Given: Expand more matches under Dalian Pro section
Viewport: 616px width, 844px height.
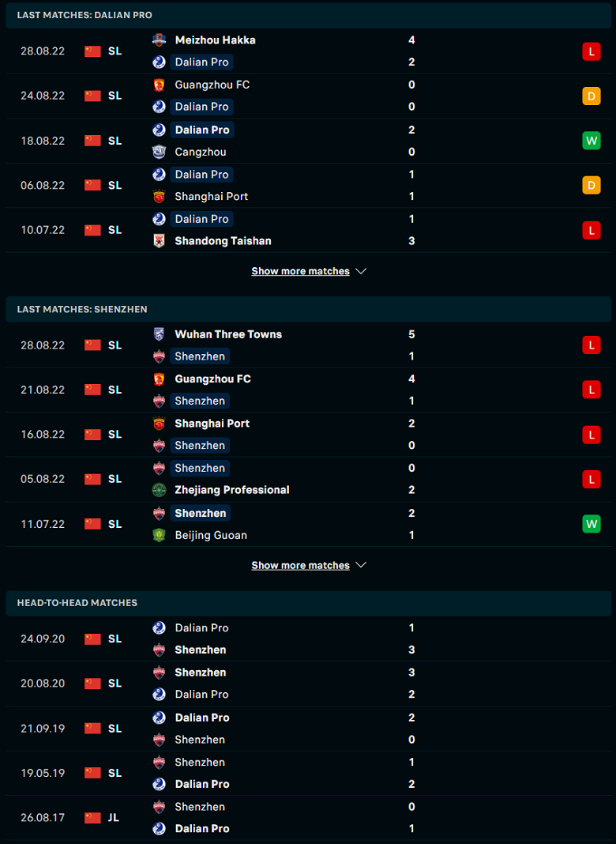Looking at the screenshot, I should click(308, 271).
